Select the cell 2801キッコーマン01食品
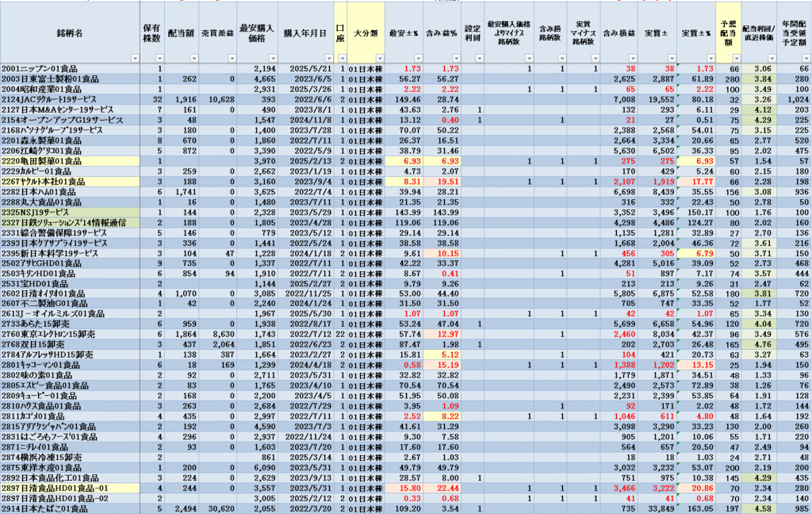Image resolution: width=812 pixels, height=514 pixels. point(70,365)
